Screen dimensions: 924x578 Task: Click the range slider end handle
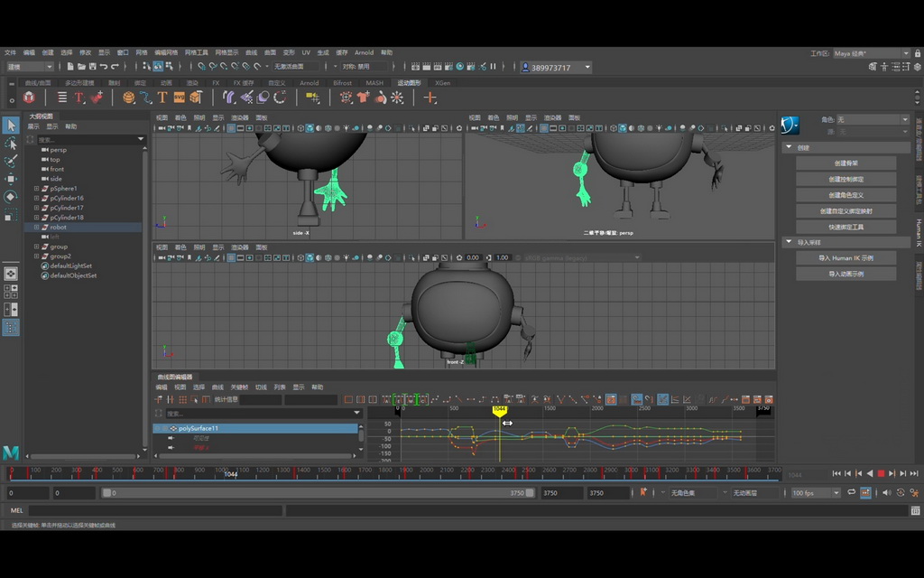pos(530,493)
